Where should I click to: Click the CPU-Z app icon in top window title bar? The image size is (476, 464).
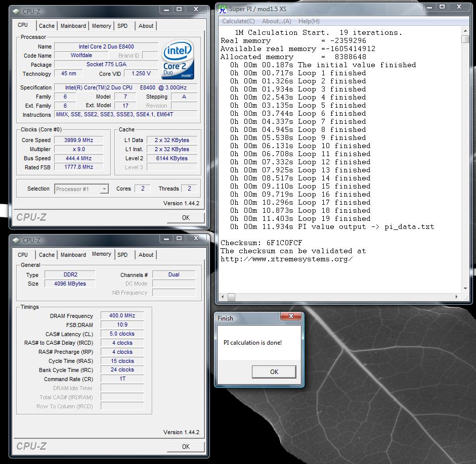tap(16, 12)
